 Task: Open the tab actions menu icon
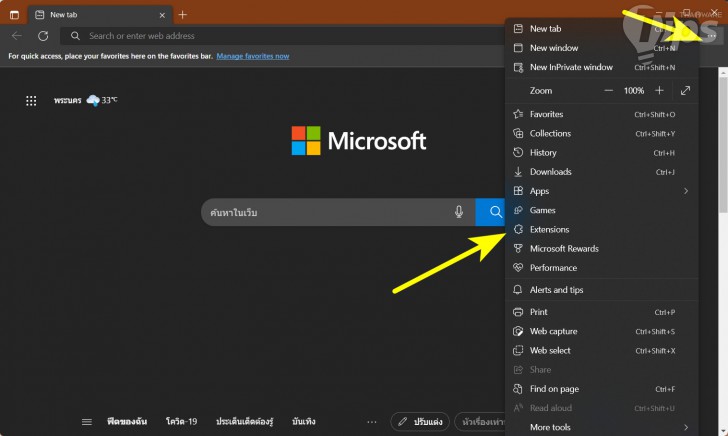(x=14, y=15)
